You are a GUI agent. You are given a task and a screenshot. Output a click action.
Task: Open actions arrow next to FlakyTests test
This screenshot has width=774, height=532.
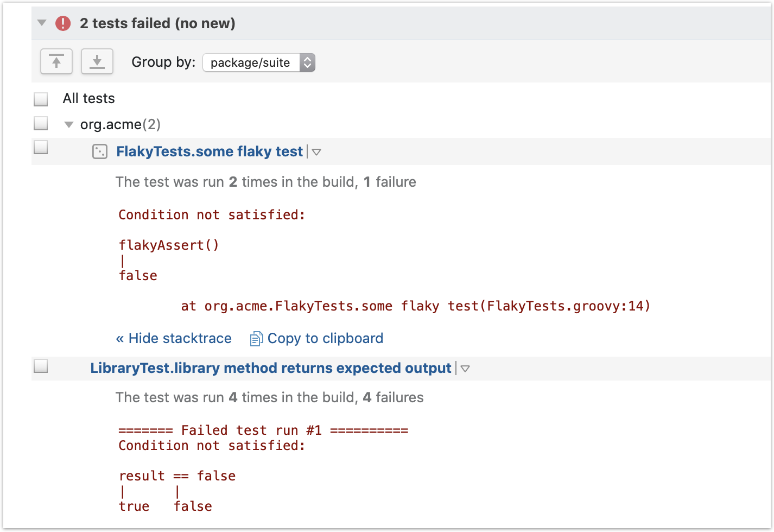pyautogui.click(x=316, y=152)
